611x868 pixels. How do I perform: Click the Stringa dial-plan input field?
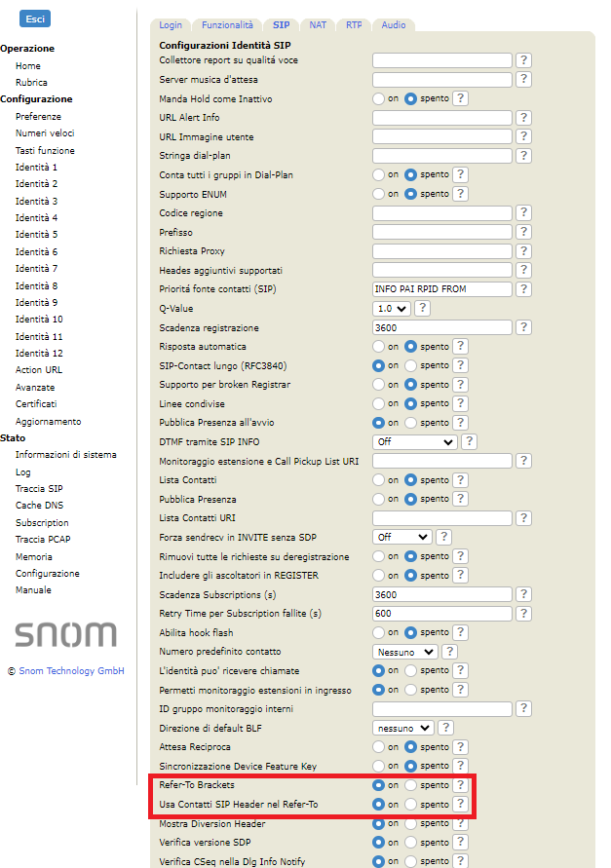click(x=442, y=156)
